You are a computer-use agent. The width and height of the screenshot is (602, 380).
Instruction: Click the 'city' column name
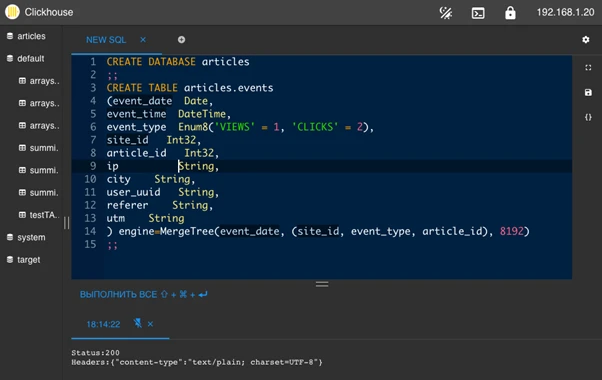click(119, 179)
